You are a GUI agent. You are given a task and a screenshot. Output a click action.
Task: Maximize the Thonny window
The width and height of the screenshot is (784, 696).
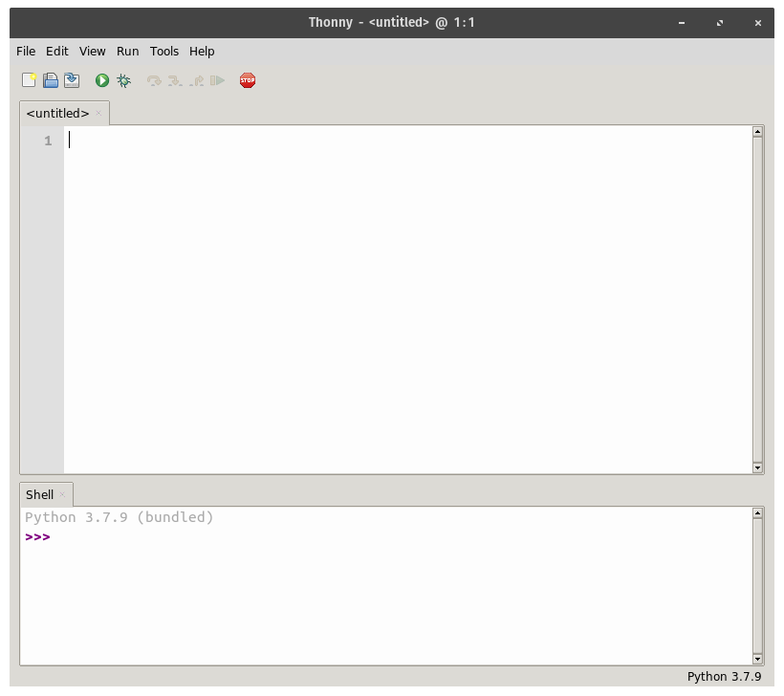720,23
